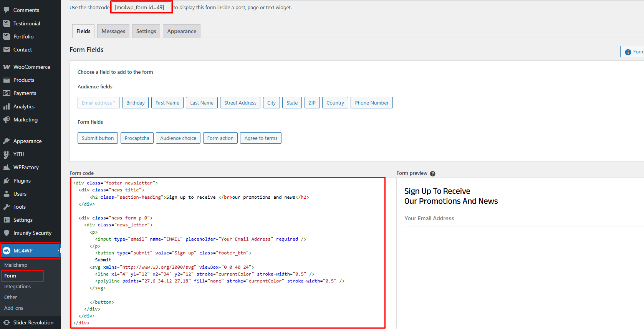644x329 pixels.
Task: Click the Products archive icon
Action: (7, 80)
